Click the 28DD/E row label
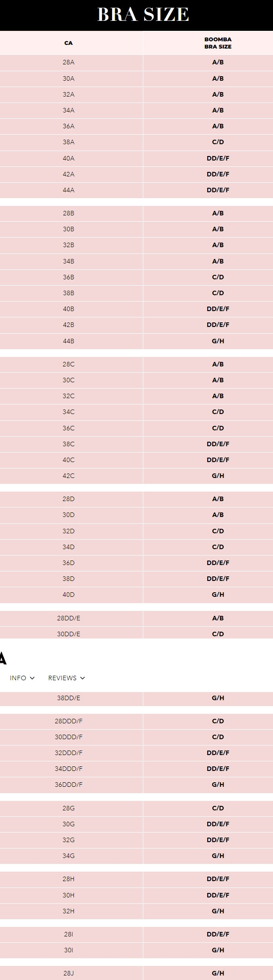 click(68, 618)
